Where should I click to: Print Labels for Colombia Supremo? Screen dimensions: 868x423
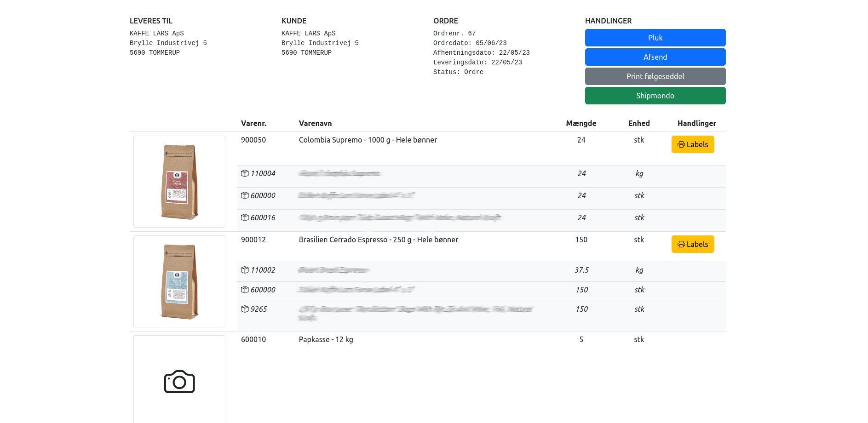click(692, 144)
